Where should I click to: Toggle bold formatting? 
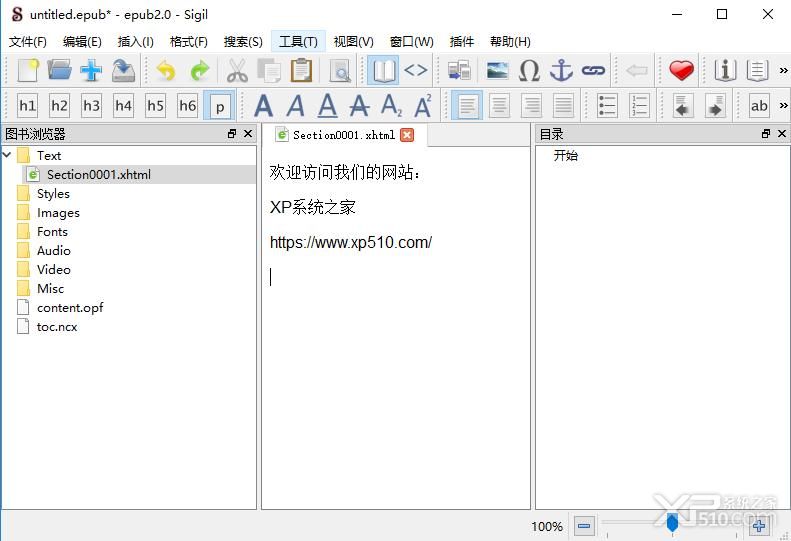pos(263,105)
